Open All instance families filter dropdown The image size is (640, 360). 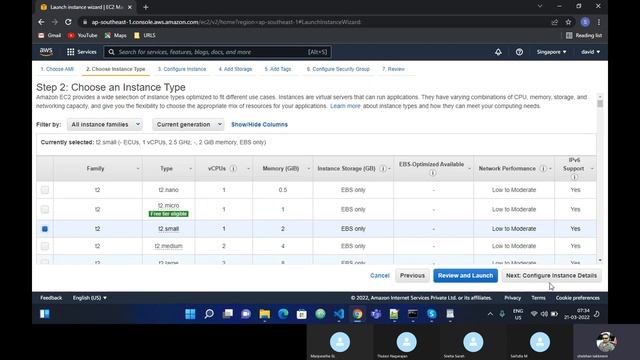(x=105, y=124)
